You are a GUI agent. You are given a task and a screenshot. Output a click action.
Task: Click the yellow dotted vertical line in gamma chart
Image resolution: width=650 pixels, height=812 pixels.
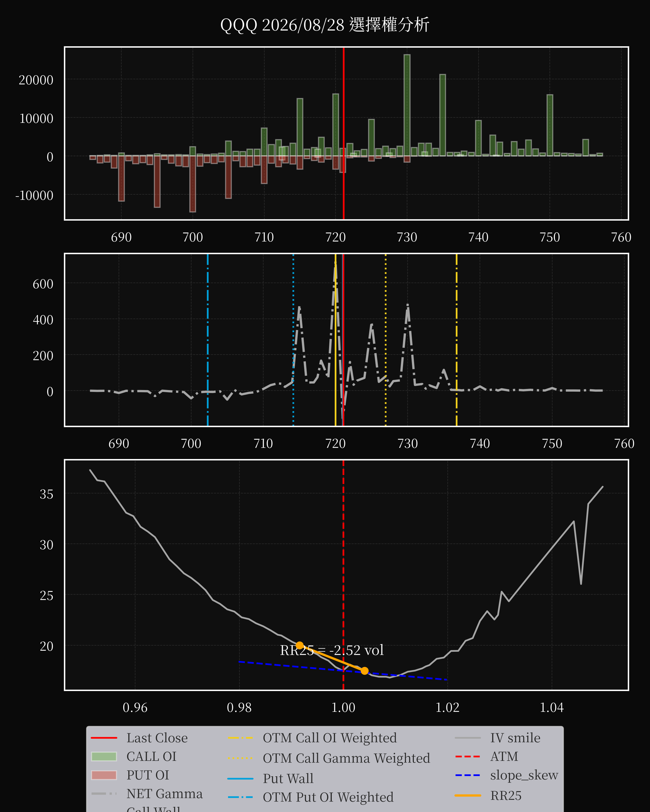385,340
